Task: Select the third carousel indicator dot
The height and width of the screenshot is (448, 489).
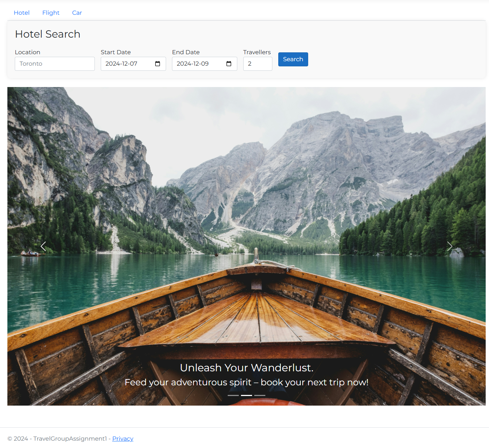Action: [260, 395]
